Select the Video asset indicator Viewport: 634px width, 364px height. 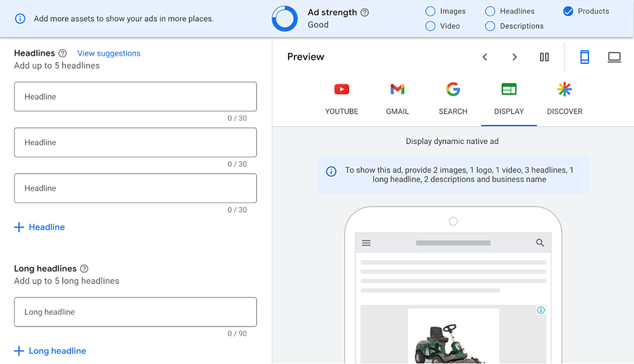point(430,26)
